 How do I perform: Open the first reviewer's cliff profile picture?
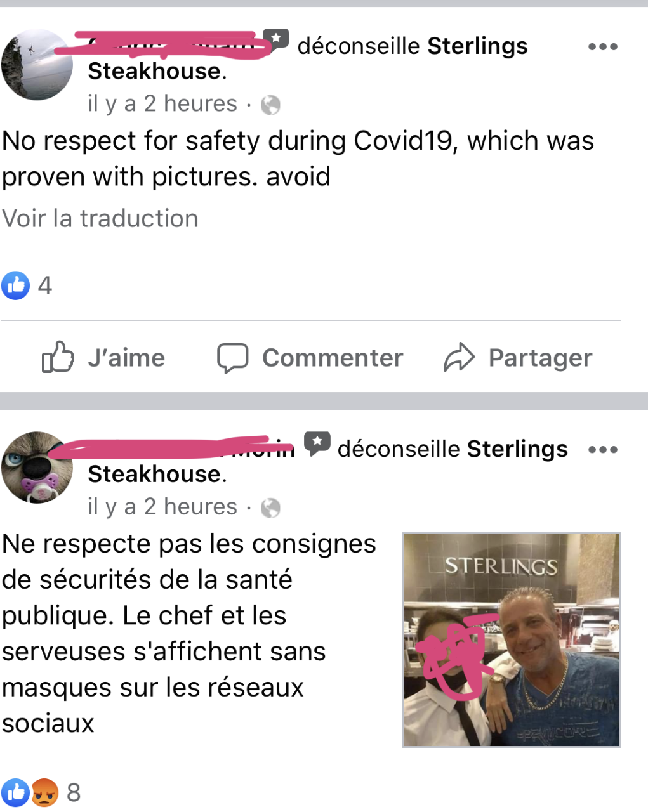coord(37,65)
